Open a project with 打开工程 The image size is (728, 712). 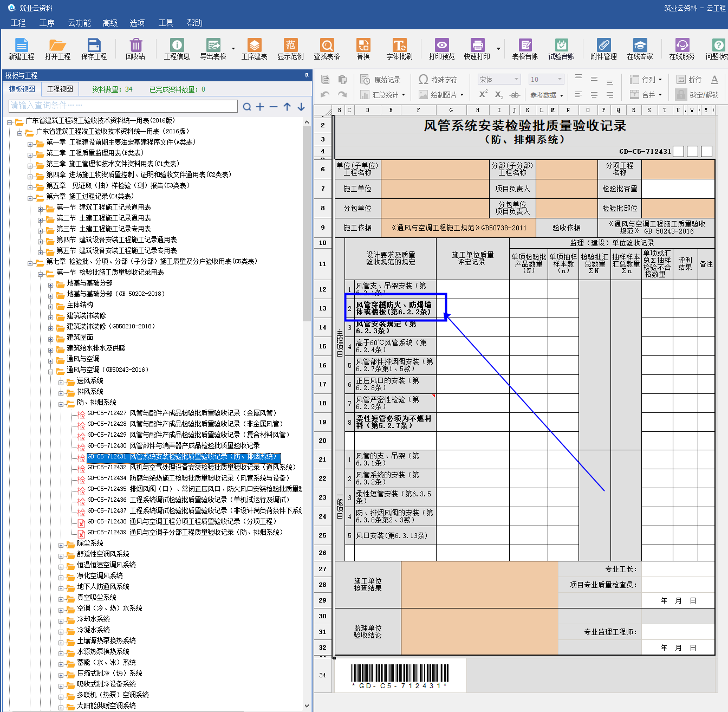point(57,49)
